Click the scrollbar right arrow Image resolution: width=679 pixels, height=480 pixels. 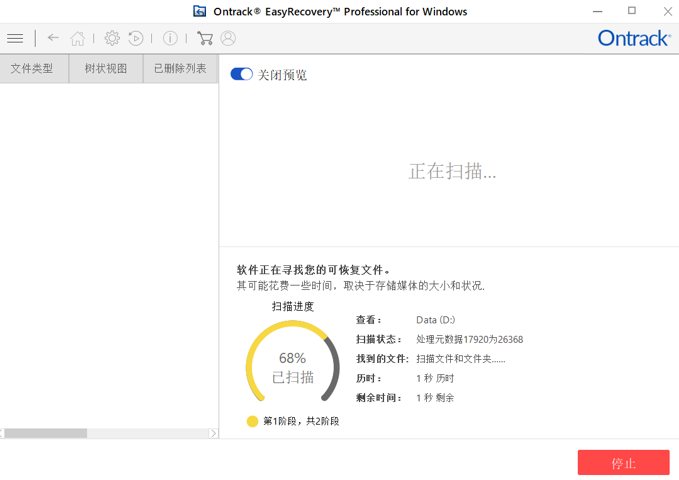coord(213,433)
